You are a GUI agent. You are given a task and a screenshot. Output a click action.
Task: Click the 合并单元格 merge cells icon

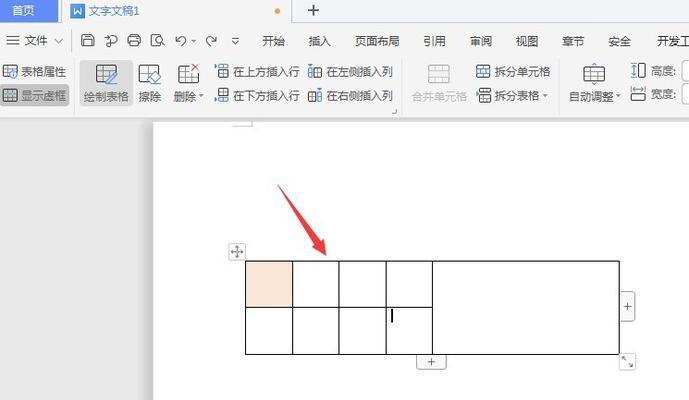click(x=439, y=74)
